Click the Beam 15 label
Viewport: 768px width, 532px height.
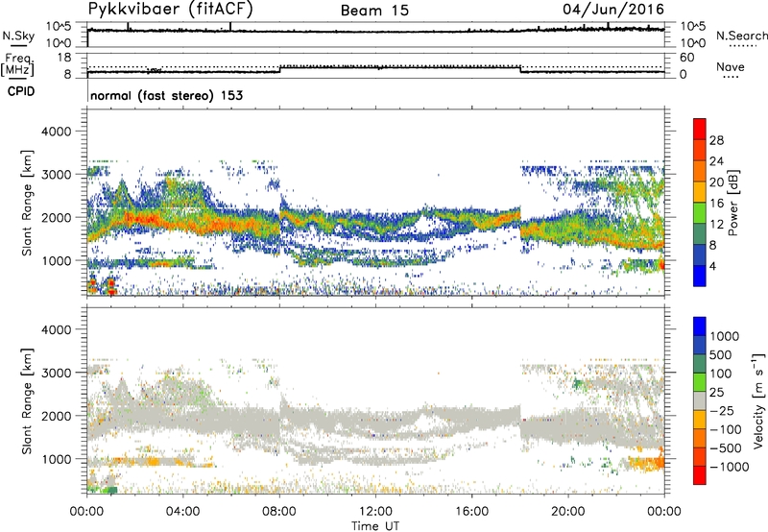coord(374,11)
